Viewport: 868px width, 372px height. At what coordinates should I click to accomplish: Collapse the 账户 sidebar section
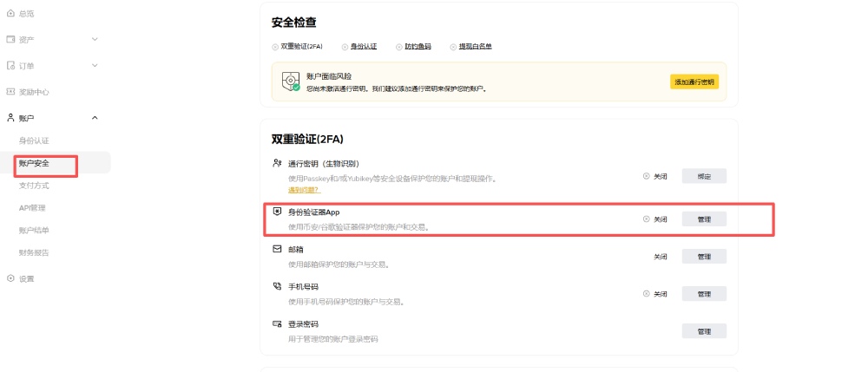[95, 117]
